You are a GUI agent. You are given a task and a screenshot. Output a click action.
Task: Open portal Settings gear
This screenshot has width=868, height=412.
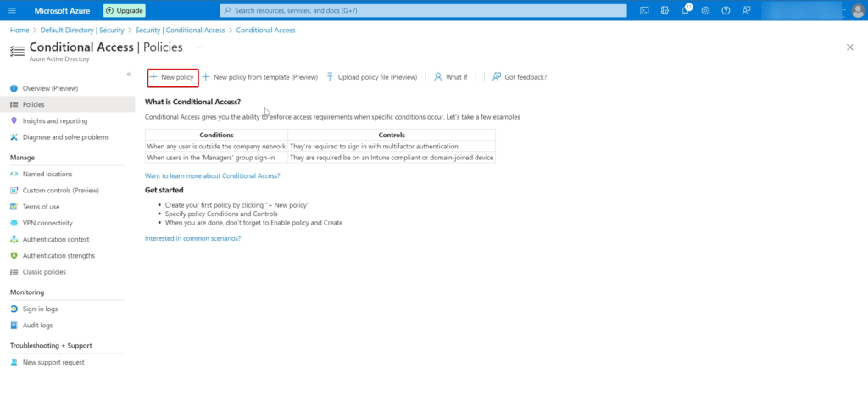point(705,10)
